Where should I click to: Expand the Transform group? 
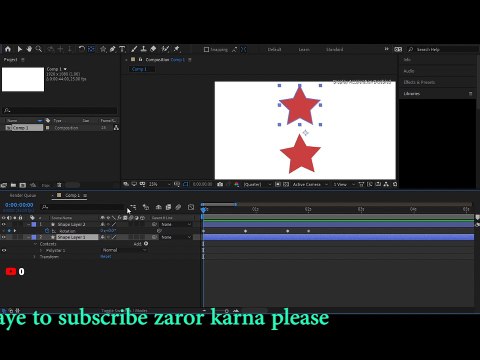click(34, 257)
